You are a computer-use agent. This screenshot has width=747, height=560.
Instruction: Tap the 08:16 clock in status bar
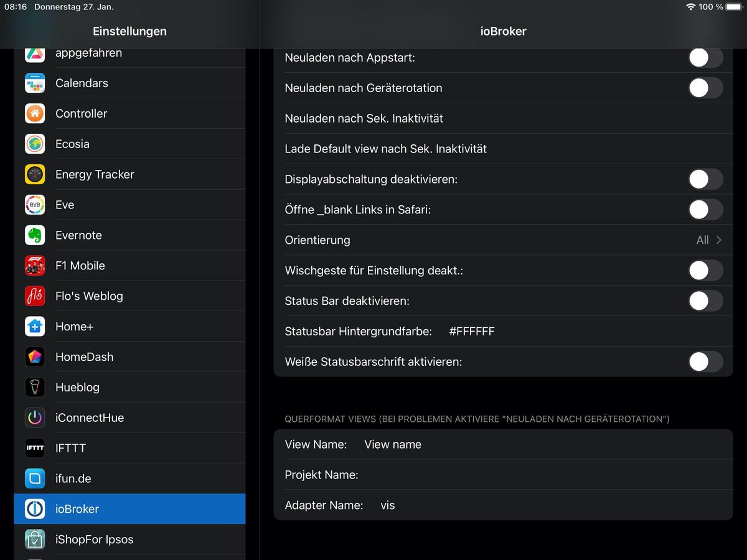[15, 7]
